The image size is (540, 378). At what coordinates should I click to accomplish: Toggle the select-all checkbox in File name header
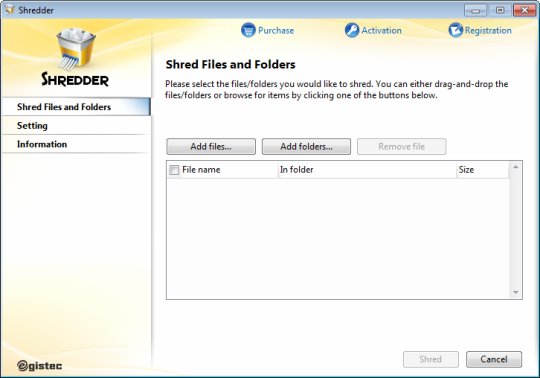174,170
